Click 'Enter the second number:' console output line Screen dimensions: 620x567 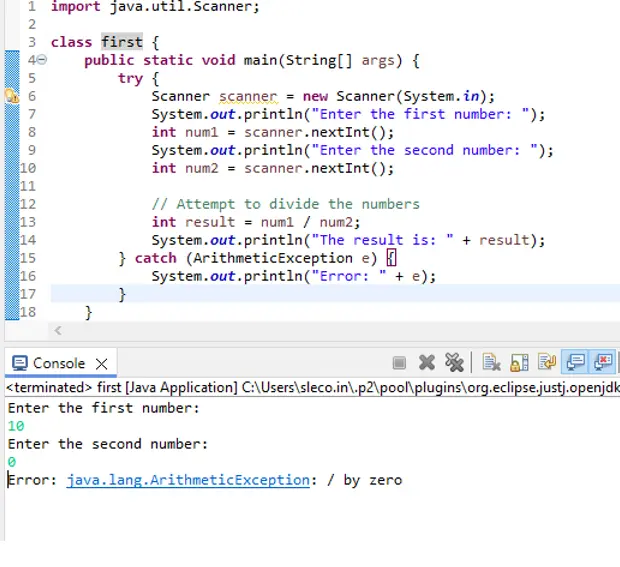coord(108,444)
